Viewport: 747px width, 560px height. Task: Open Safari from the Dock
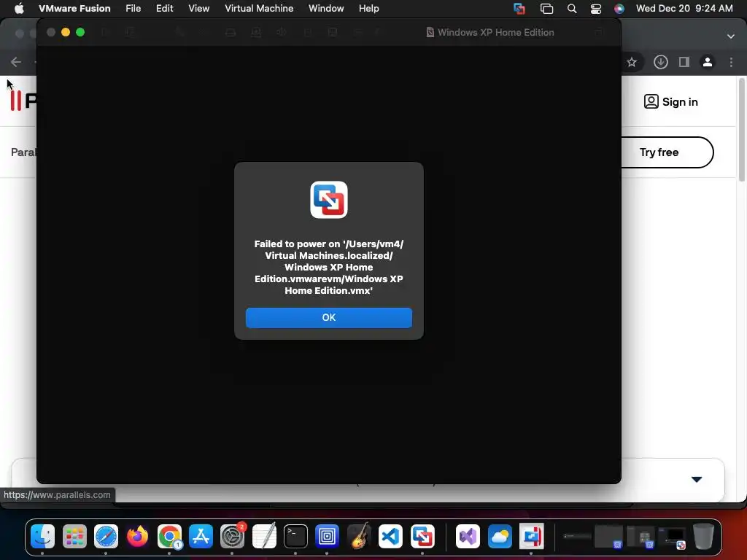pos(106,537)
